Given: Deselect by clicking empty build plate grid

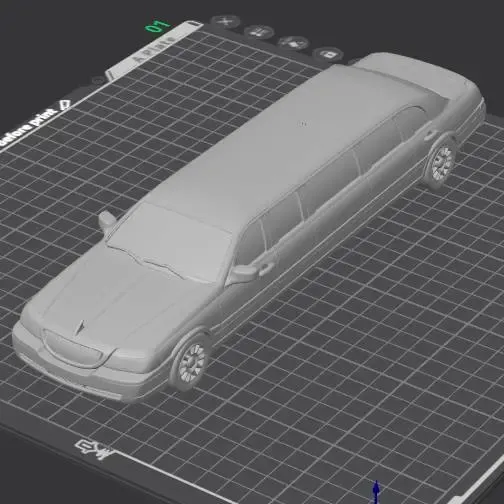Looking at the screenshot, I should (x=333, y=367).
